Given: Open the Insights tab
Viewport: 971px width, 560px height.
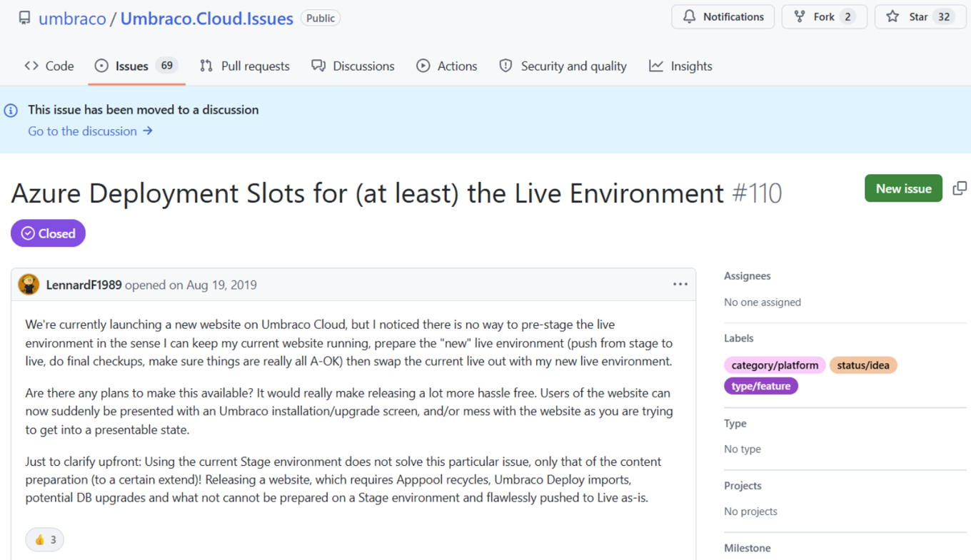Looking at the screenshot, I should click(x=680, y=66).
